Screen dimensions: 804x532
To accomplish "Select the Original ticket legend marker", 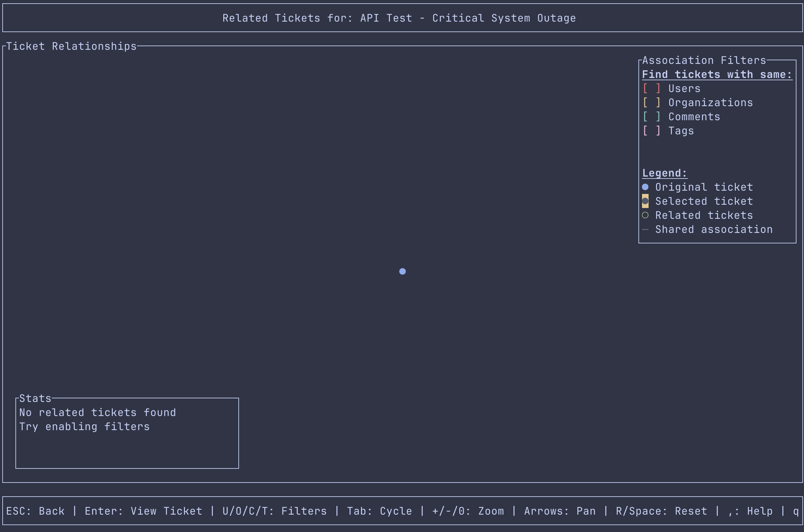I will pyautogui.click(x=645, y=187).
